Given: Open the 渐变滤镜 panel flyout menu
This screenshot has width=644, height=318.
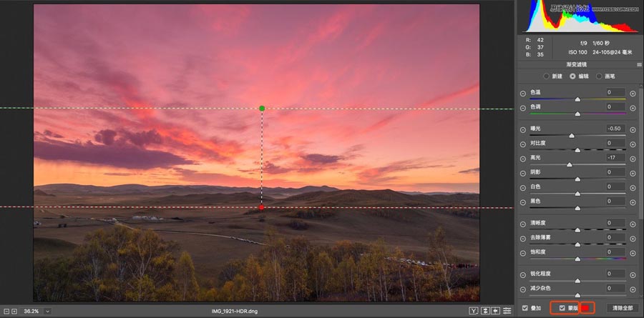Looking at the screenshot, I should [x=638, y=64].
